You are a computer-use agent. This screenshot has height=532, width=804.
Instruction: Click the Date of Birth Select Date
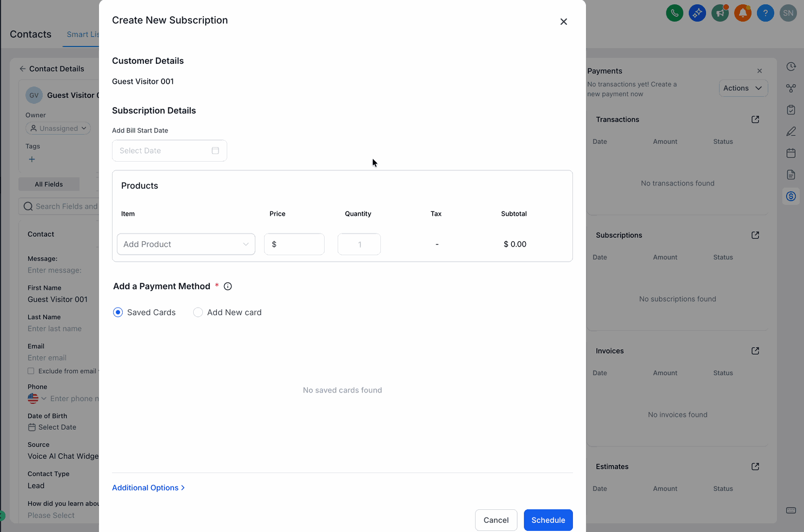tap(52, 427)
